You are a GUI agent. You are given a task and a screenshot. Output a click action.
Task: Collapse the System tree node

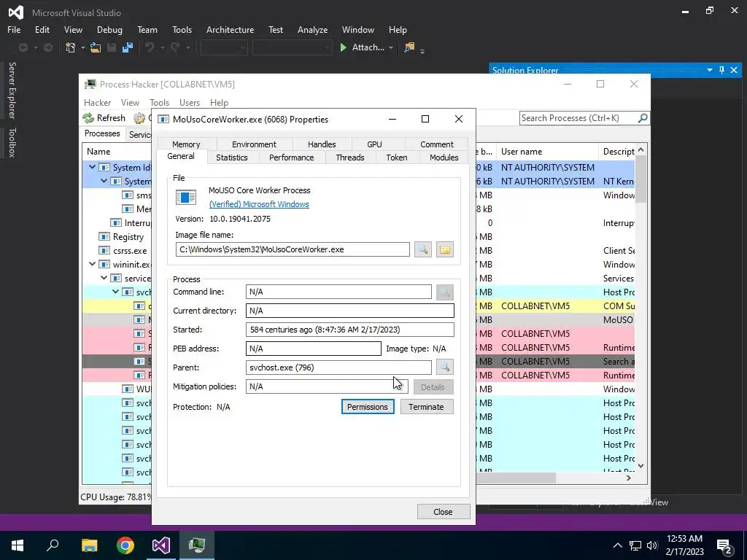point(104,181)
